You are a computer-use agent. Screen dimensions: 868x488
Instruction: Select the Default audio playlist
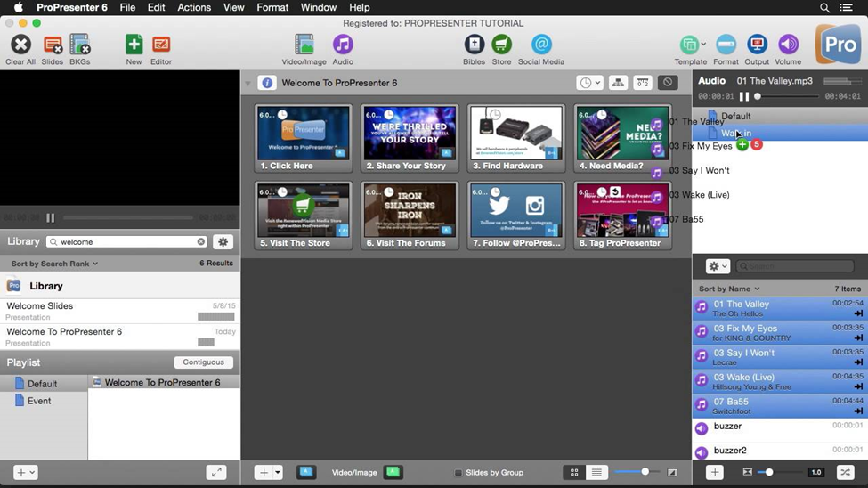pyautogui.click(x=780, y=117)
